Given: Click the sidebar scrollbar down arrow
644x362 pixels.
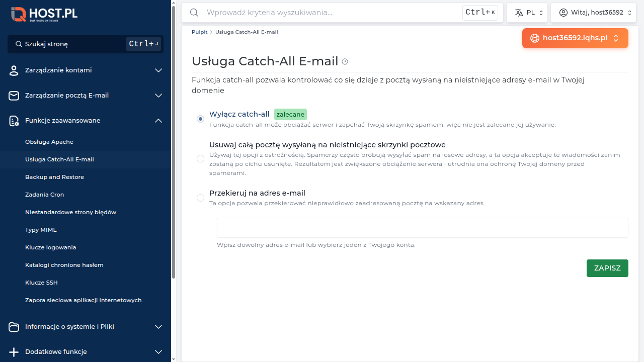Looking at the screenshot, I should click(x=174, y=359).
